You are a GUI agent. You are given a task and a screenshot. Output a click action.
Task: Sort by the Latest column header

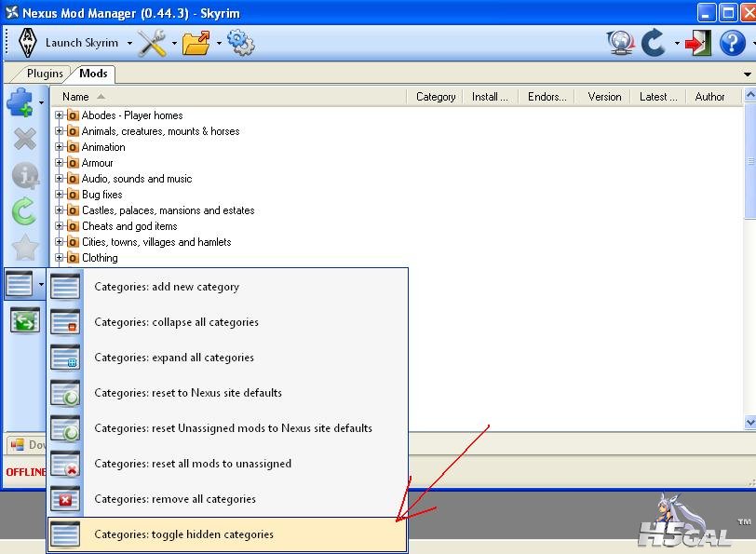[659, 97]
